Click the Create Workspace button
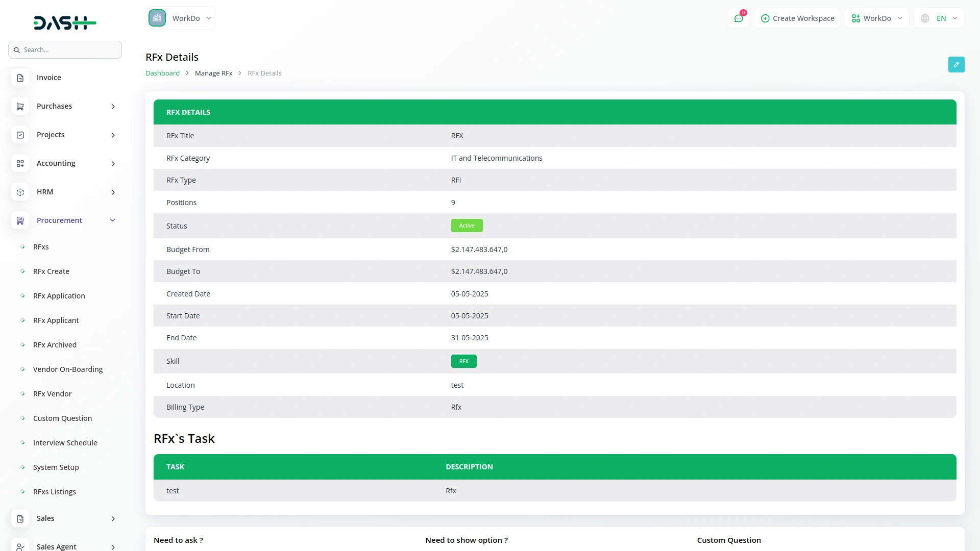This screenshot has height=551, width=980. (x=797, y=18)
